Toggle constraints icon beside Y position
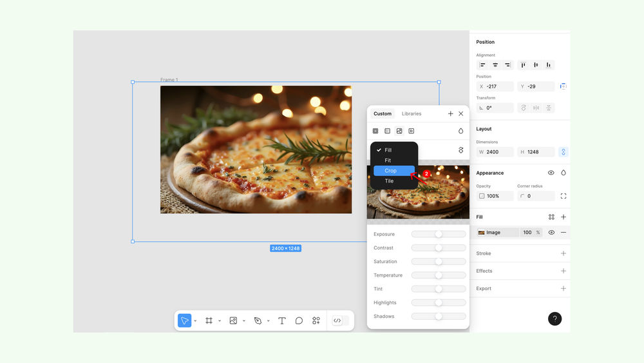644x363 pixels. tap(563, 86)
